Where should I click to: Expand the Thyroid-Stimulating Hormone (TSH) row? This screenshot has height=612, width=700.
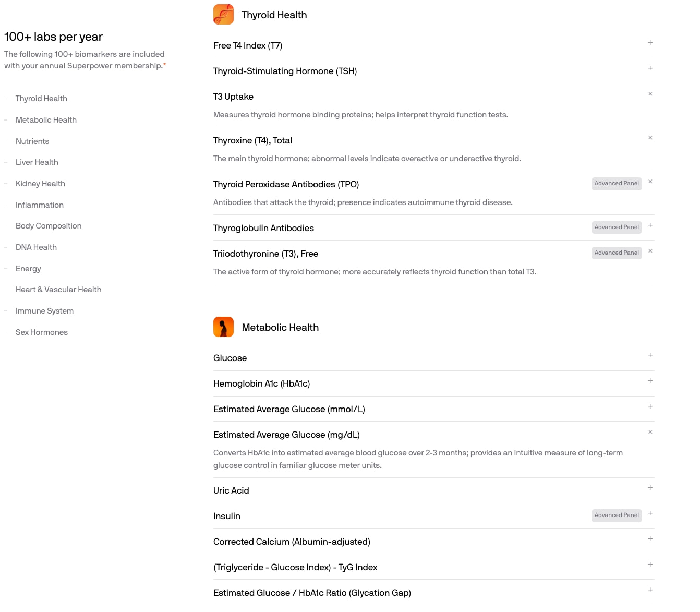click(434, 71)
